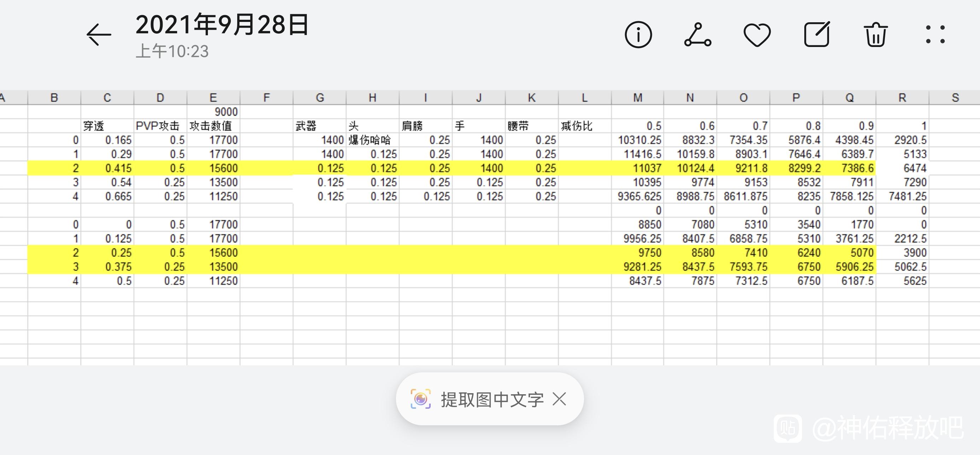980x455 pixels.
Task: Click column header H
Action: 372,98
